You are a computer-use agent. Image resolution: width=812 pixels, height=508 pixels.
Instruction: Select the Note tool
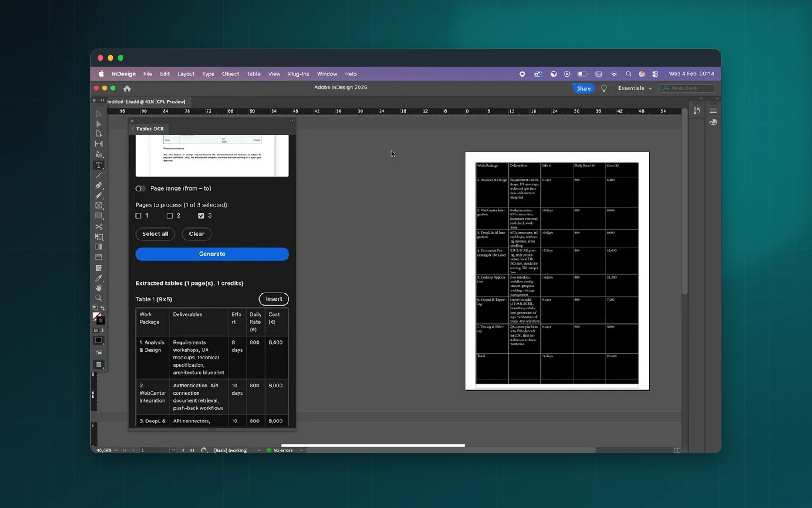pyautogui.click(x=99, y=268)
